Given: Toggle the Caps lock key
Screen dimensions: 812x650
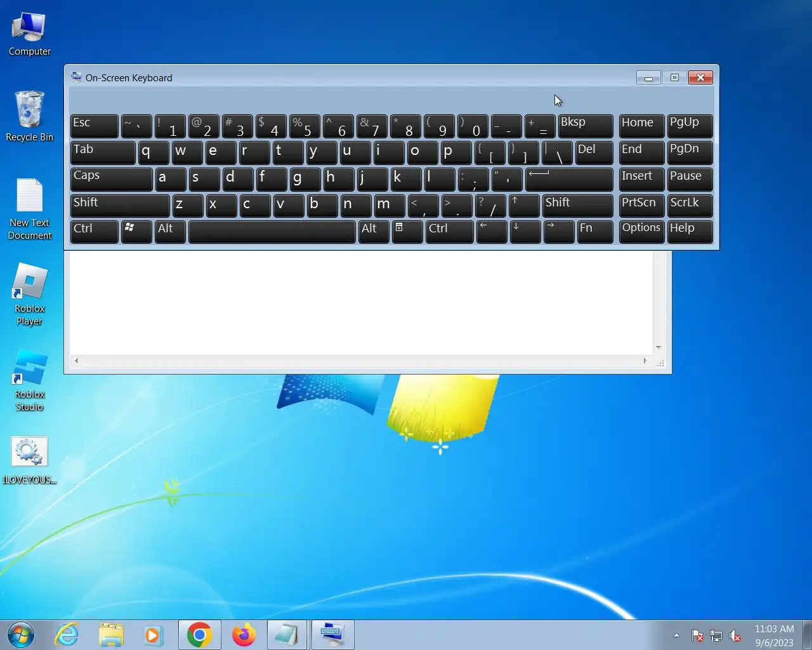Looking at the screenshot, I should click(x=112, y=179).
